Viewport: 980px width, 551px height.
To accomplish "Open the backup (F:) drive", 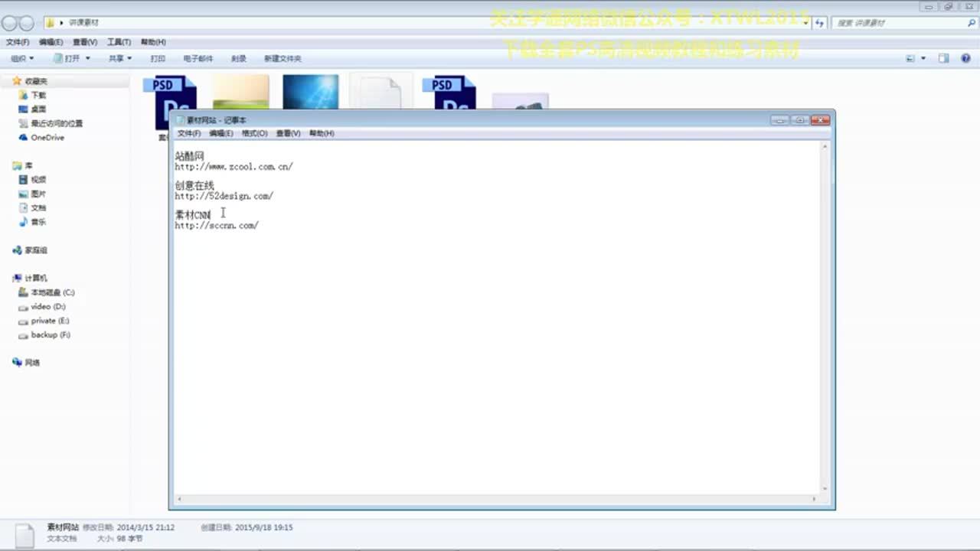I will [x=44, y=335].
